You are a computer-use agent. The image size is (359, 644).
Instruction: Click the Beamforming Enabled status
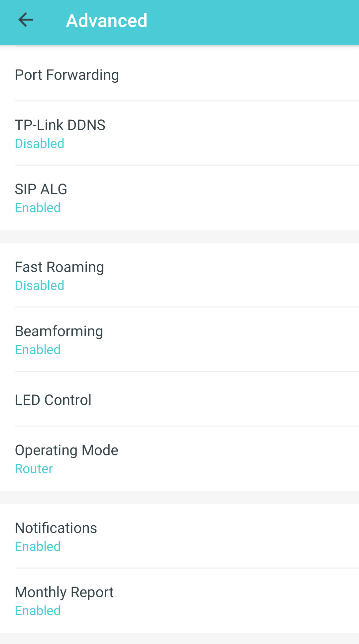(x=38, y=350)
